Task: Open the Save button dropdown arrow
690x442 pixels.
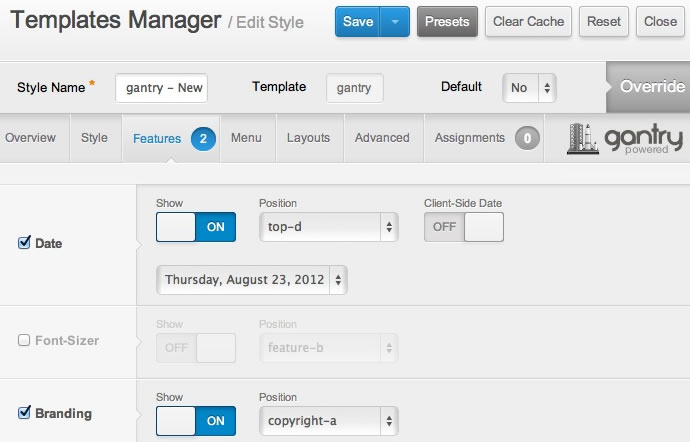Action: pyautogui.click(x=397, y=22)
